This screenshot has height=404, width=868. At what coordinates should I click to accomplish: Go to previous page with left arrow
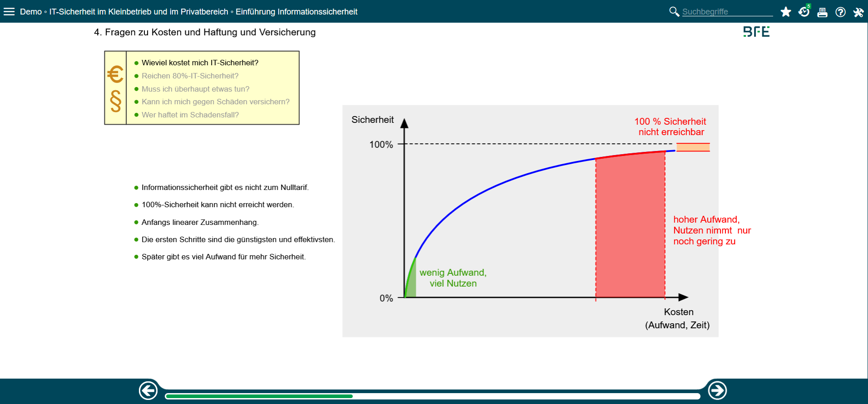click(148, 390)
